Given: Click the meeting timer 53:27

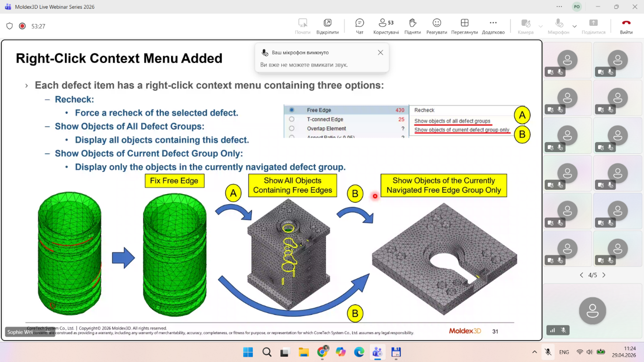Looking at the screenshot, I should pyautogui.click(x=38, y=26).
